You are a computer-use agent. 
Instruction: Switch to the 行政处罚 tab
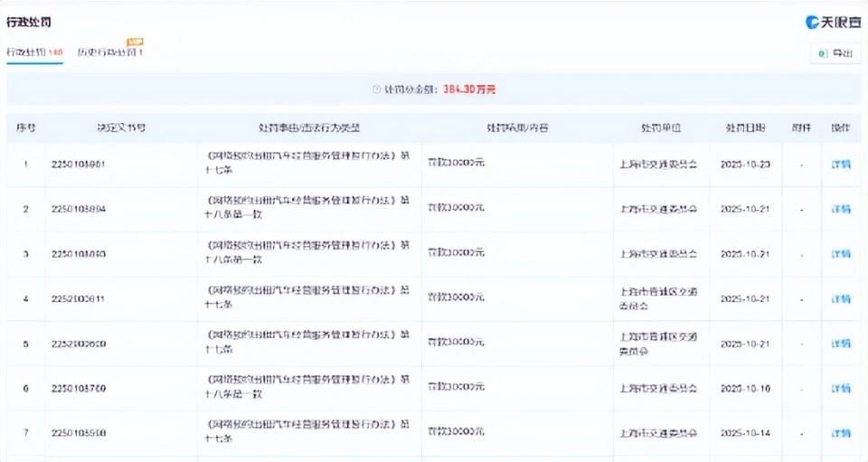pos(34,52)
